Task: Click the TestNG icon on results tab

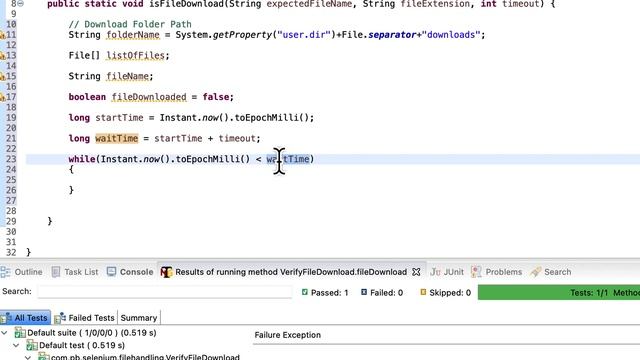Action: (166, 272)
